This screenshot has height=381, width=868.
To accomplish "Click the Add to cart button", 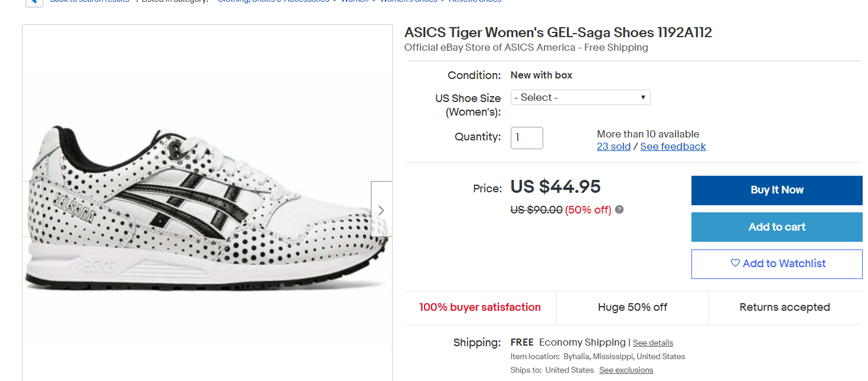I will tap(776, 227).
